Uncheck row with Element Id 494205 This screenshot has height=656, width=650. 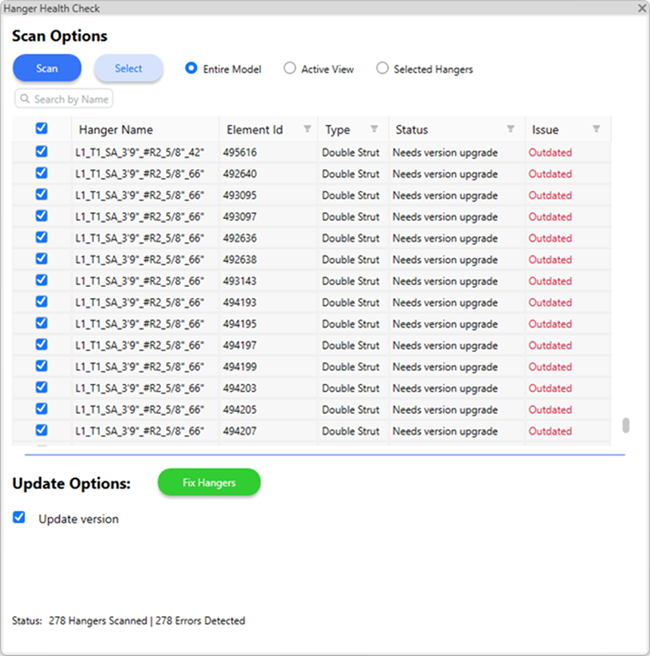pos(41,409)
